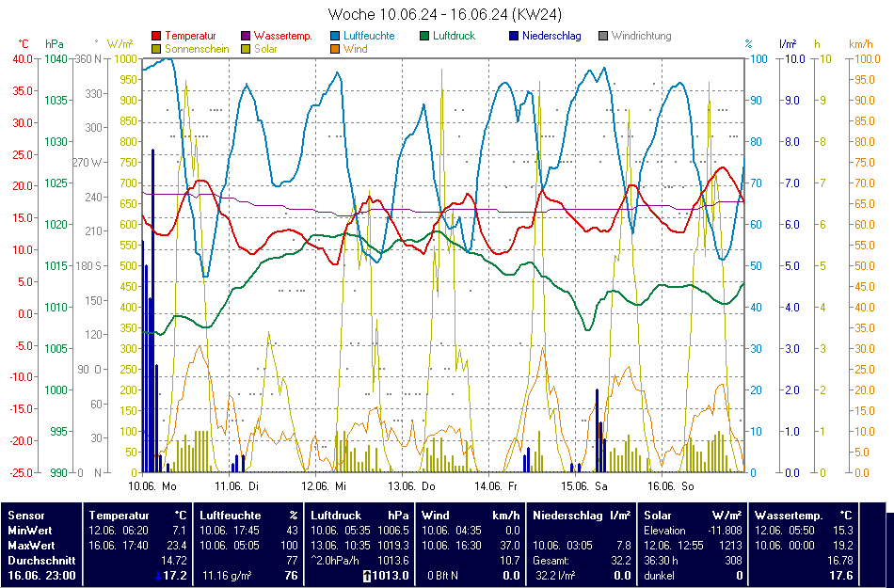Click the pressure trend arrow icon beside 1013.0
This screenshot has height=588, width=894.
(367, 576)
